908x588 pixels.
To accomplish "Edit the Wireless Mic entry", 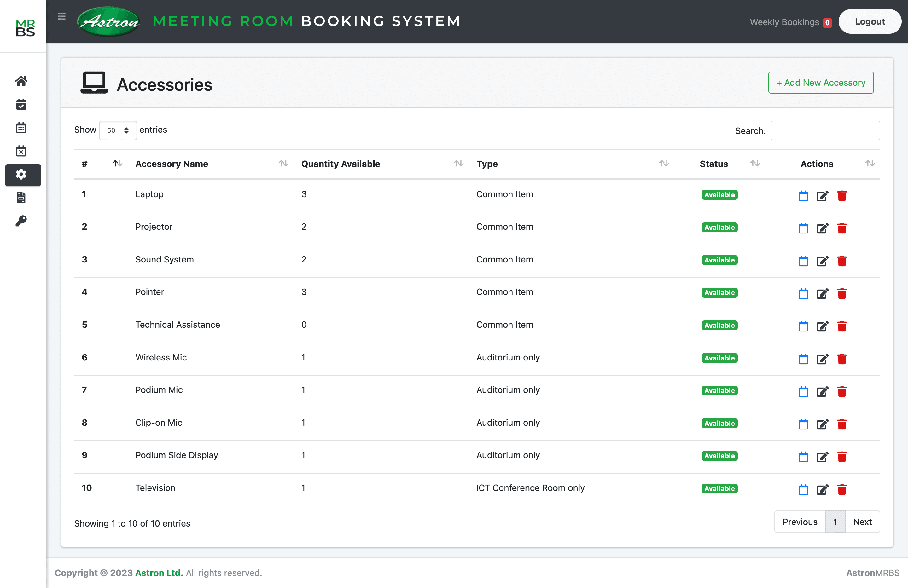I will (822, 359).
